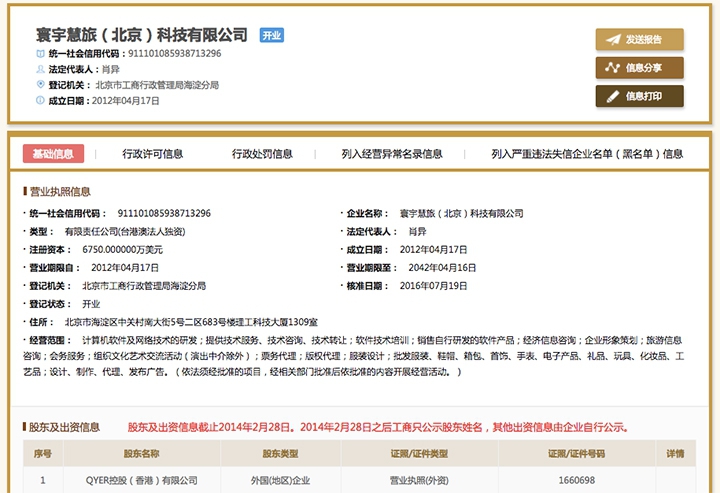Click the 序号 column header
Image resolution: width=720 pixels, height=493 pixels.
coord(43,454)
